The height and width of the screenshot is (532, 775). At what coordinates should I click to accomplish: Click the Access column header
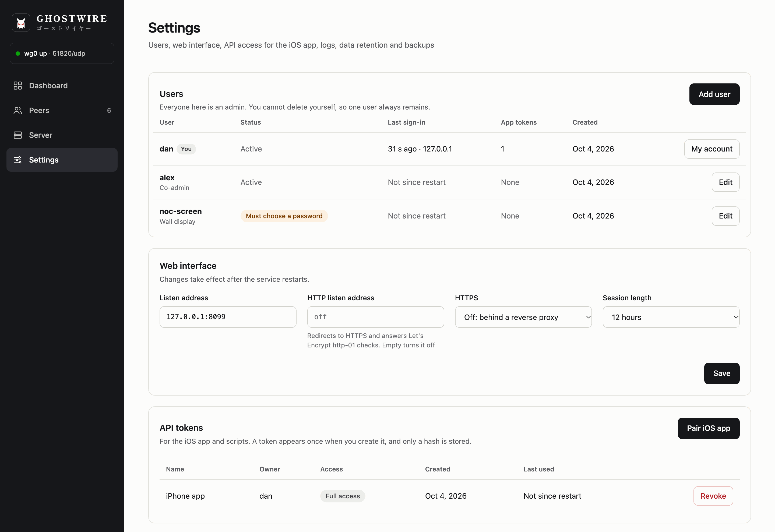[331, 469]
